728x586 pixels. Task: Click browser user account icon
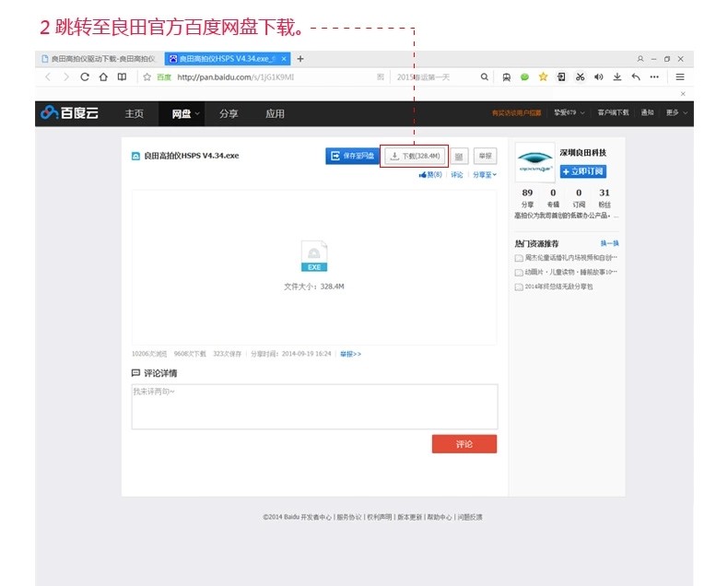coord(640,59)
